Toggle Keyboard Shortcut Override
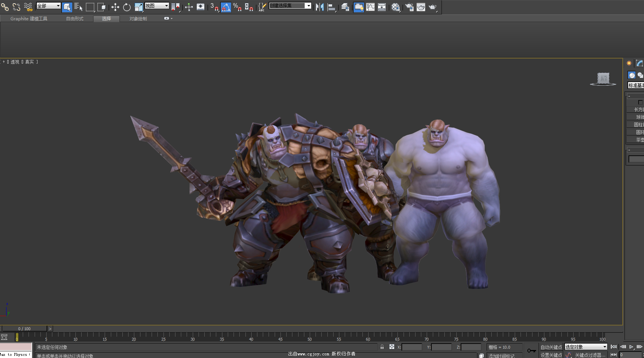This screenshot has width=644, height=358. click(200, 7)
